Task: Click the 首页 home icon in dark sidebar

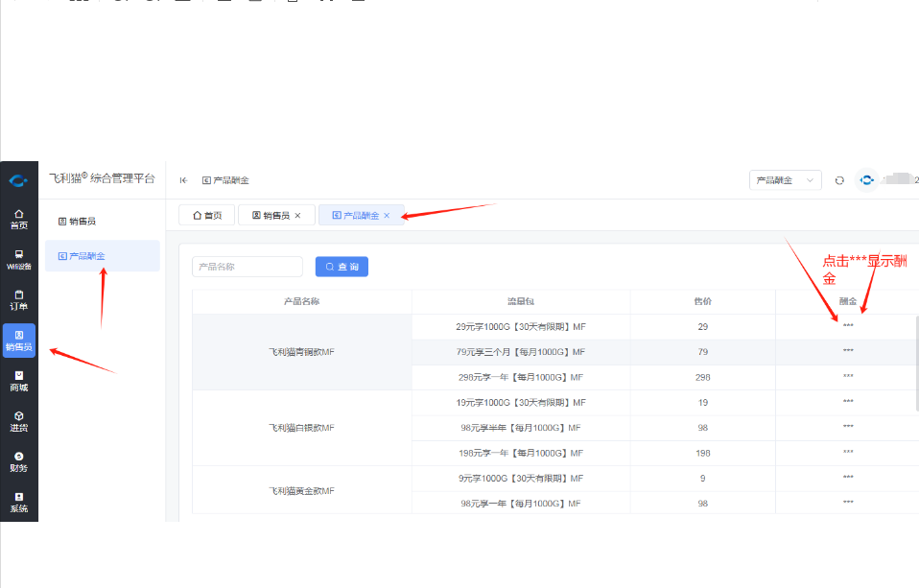Action: pos(19,219)
